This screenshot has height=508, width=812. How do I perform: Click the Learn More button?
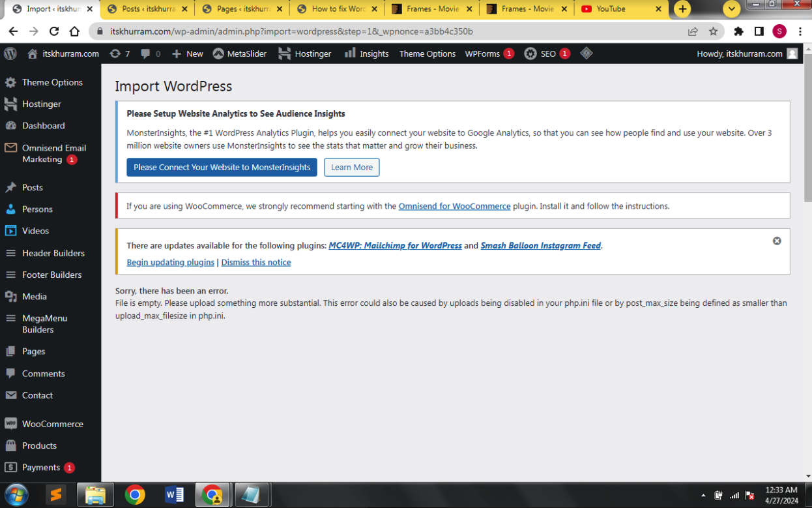352,167
